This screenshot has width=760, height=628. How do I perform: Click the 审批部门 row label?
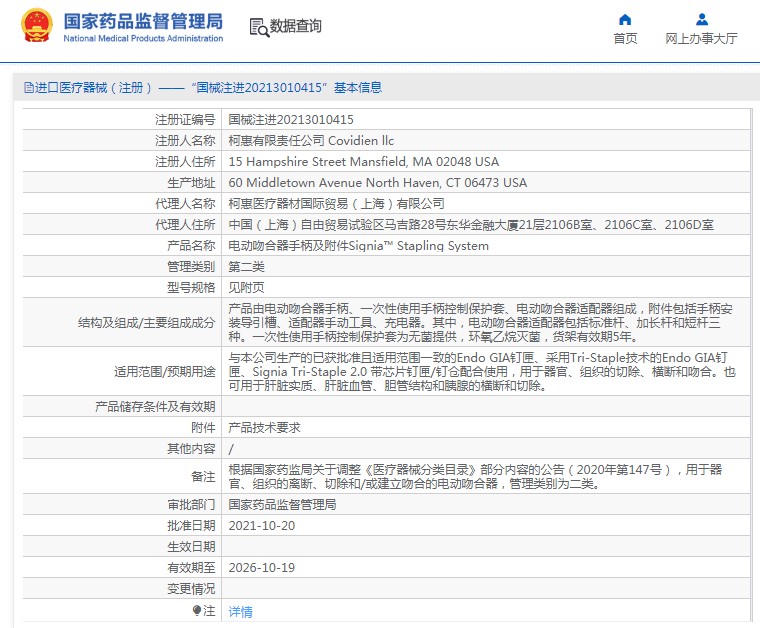tap(191, 505)
